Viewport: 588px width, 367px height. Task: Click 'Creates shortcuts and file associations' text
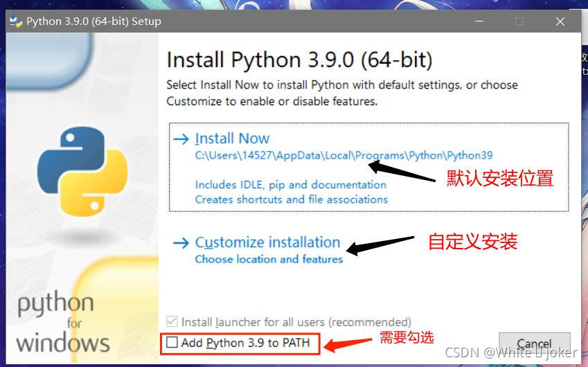click(x=292, y=199)
